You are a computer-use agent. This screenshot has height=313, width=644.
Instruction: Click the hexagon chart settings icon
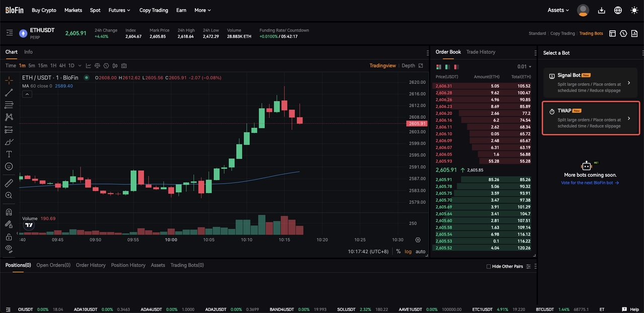click(x=106, y=65)
